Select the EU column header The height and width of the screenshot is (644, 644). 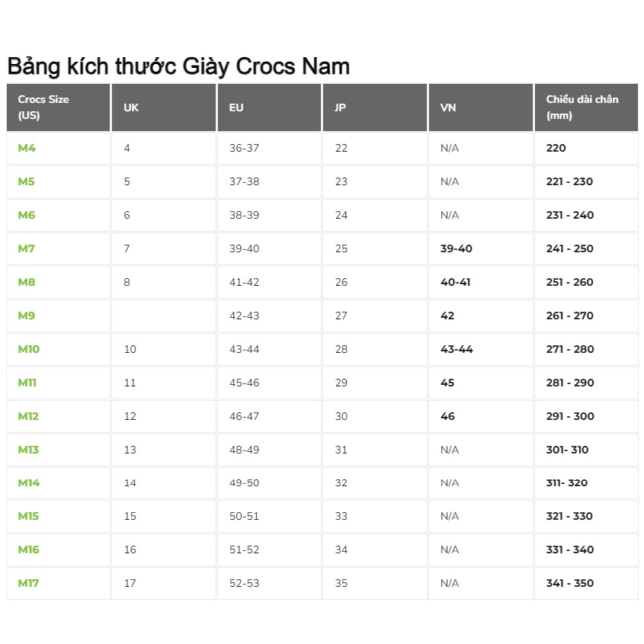(269, 107)
